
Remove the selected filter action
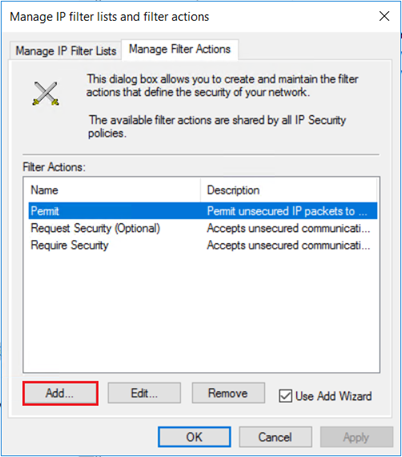[x=228, y=393]
